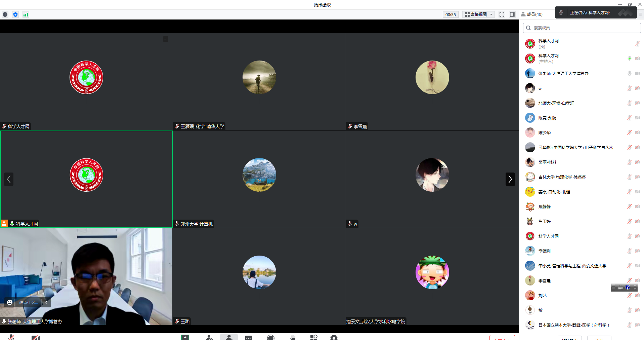This screenshot has height=340, width=644.
Task: Select the 郑州大学 计算机 video tile
Action: (259, 179)
